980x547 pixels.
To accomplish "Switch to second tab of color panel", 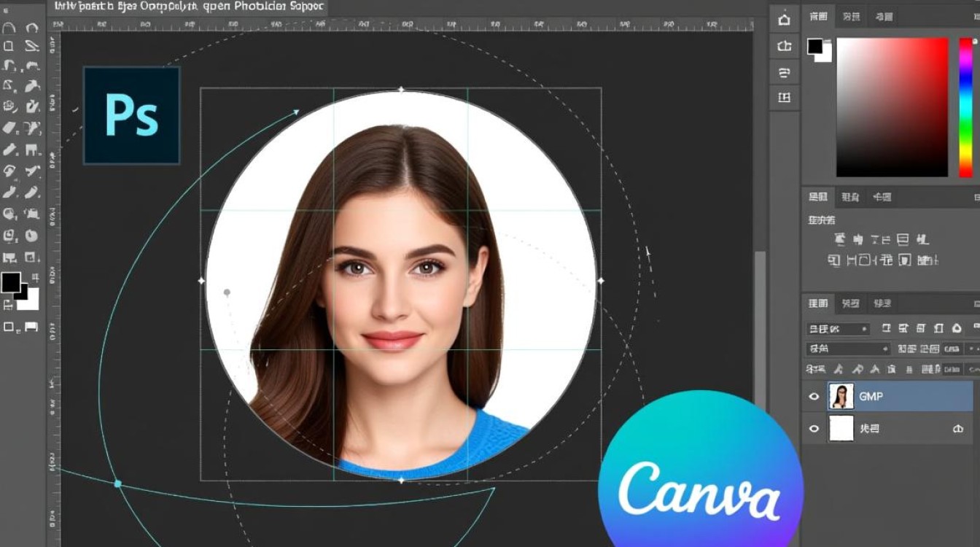I will (851, 16).
